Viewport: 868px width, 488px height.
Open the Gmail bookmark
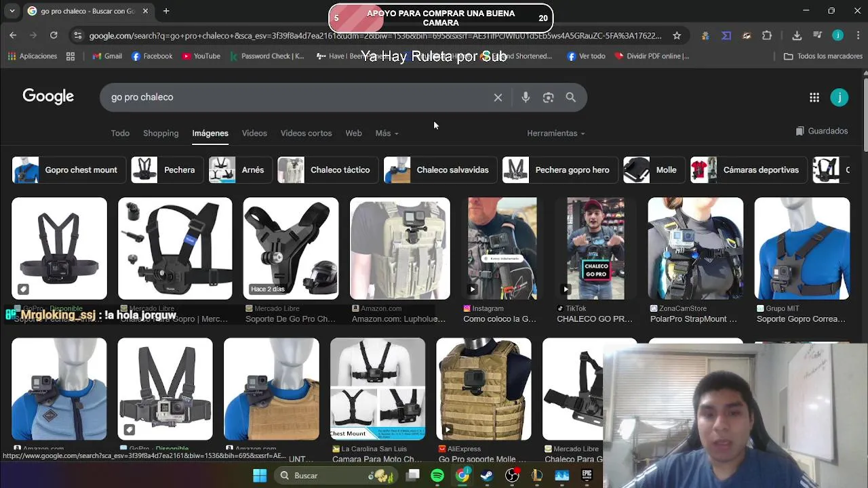[x=106, y=56]
